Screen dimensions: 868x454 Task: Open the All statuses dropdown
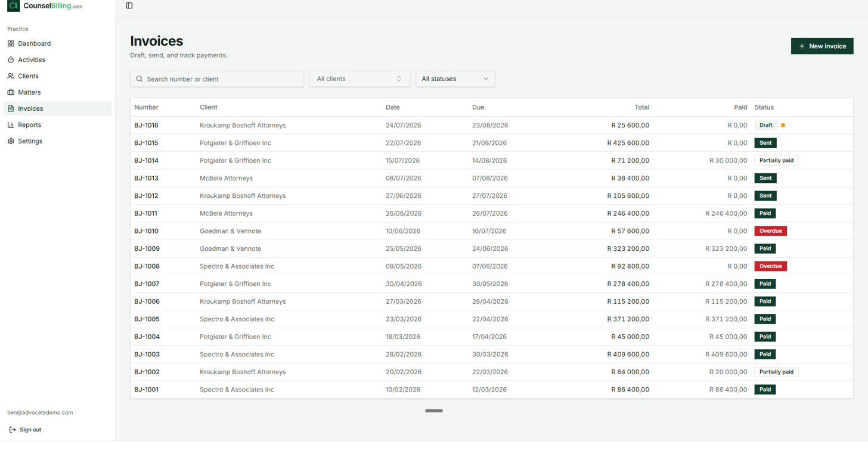tap(455, 79)
